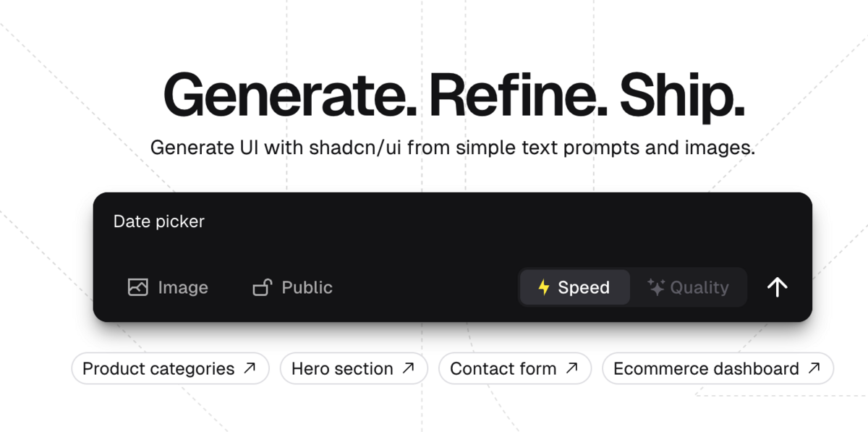This screenshot has width=868, height=432.
Task: Choose the Hero section suggestion
Action: [354, 368]
